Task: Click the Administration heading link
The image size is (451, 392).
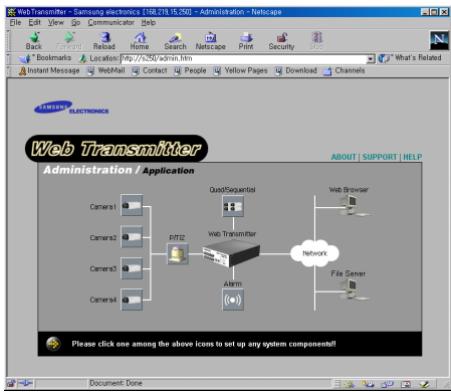Action: pos(88,170)
